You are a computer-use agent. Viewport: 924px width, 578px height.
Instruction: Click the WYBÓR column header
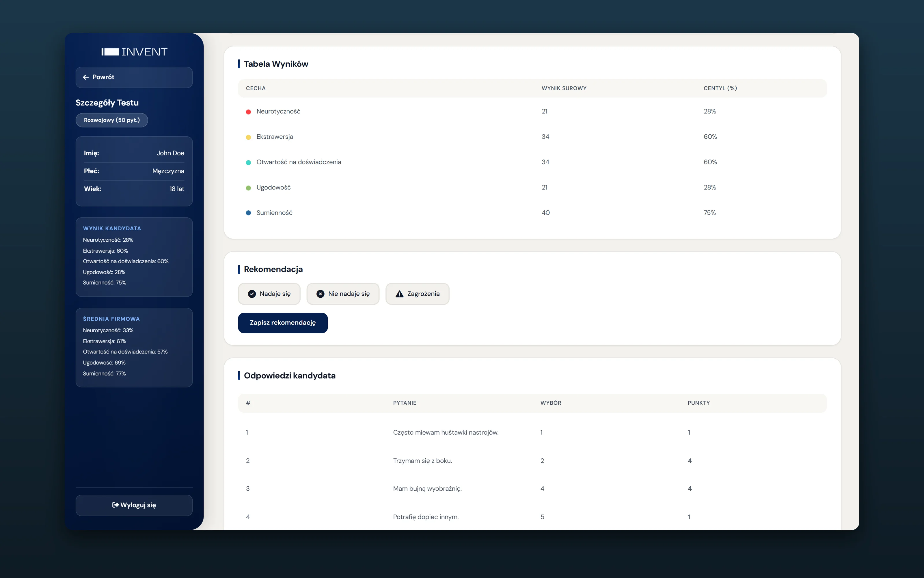click(551, 403)
